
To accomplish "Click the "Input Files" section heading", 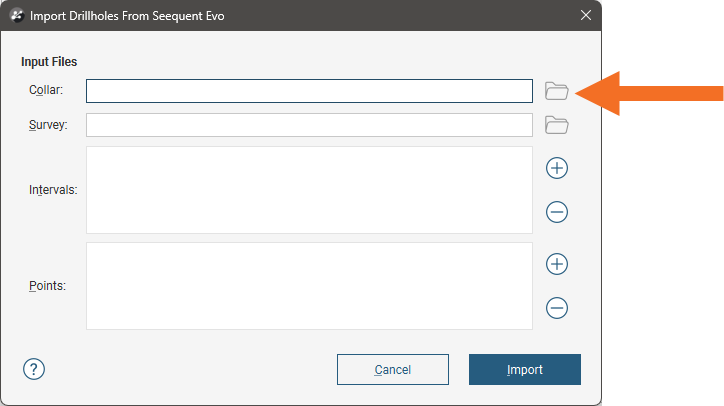I will [49, 62].
